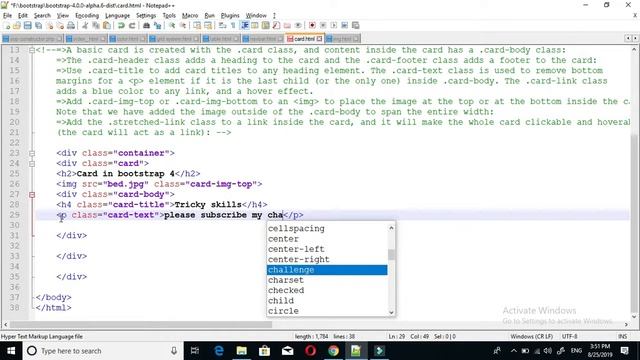Open the Windows Start menu
Image resolution: width=640 pixels, height=360 pixels.
tap(11, 351)
